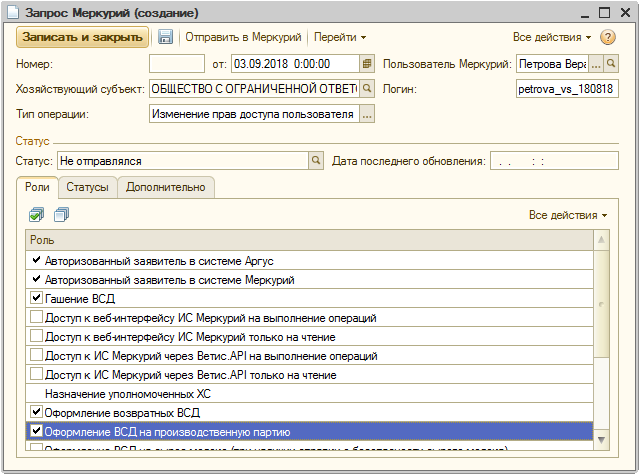Enable Доступ к веб-интерфейсу только на чтение
This screenshot has height=474, width=639.
point(36,336)
